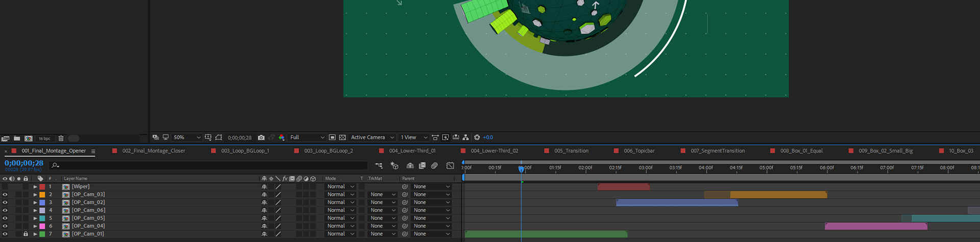This screenshot has width=980, height=242.
Task: Take a snapshot with the camera icon
Action: click(261, 138)
